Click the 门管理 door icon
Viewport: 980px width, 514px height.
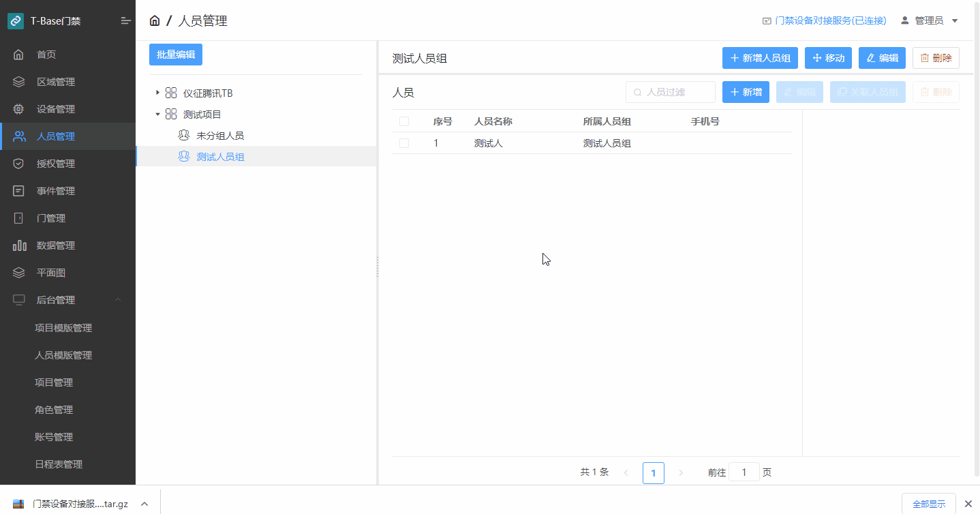(x=19, y=218)
